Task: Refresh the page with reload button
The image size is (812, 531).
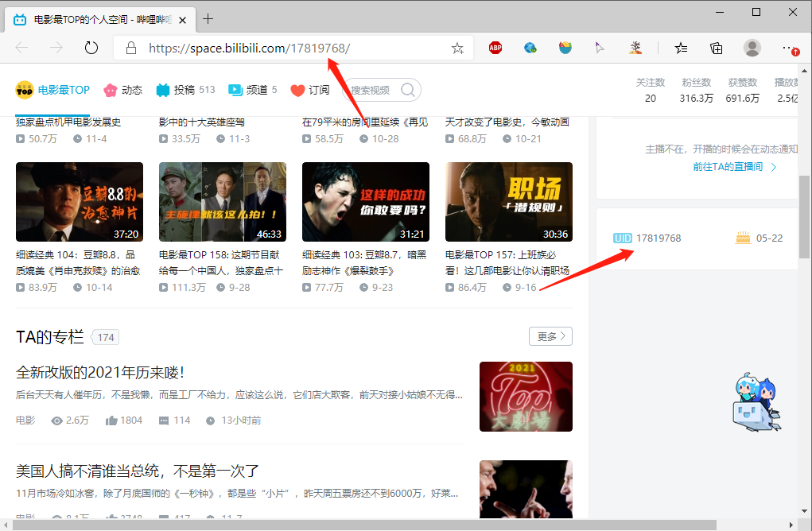Action: click(x=91, y=48)
